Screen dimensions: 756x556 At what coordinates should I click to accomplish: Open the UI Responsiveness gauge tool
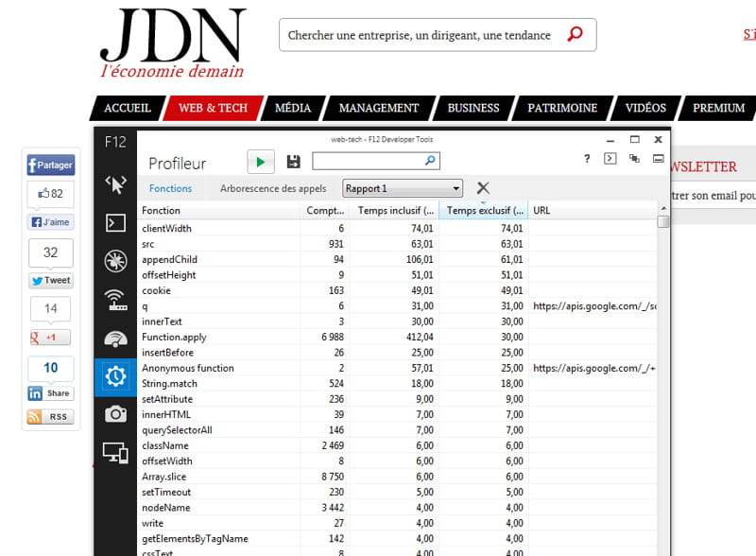click(115, 339)
